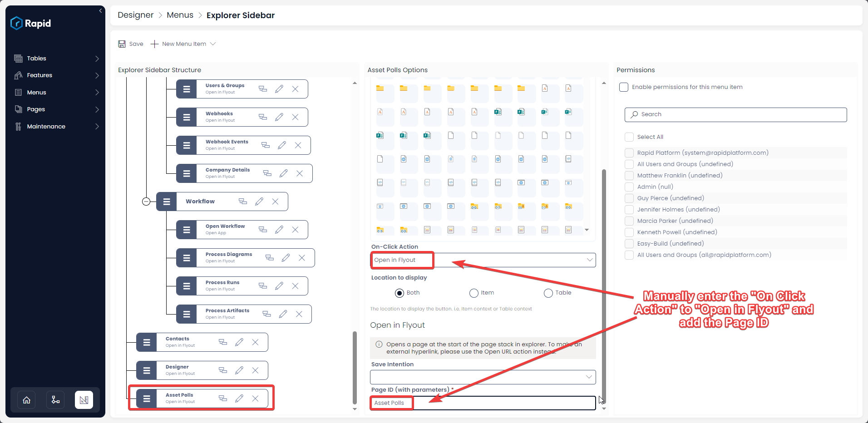The height and width of the screenshot is (423, 868).
Task: Open the Save Intention dropdown
Action: point(483,377)
